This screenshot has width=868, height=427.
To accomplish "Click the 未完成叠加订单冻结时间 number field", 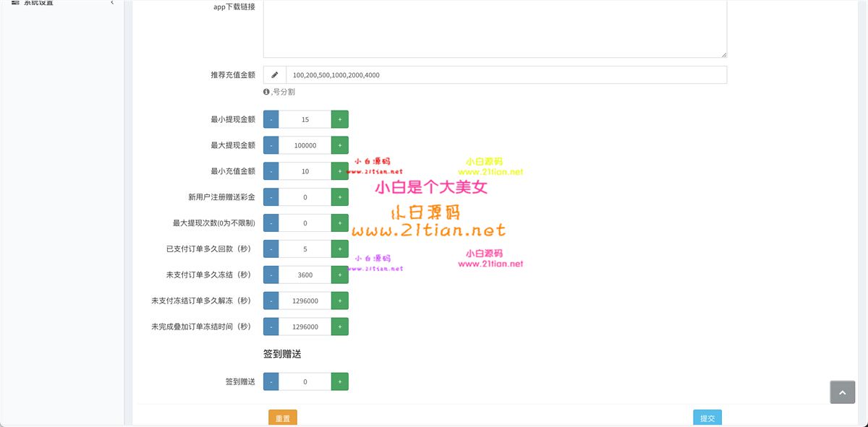I will pyautogui.click(x=305, y=327).
